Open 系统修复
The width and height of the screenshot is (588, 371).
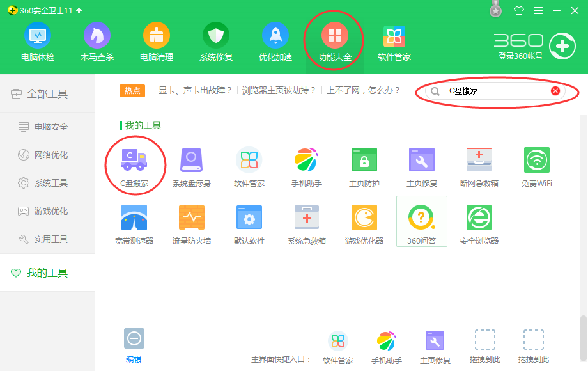click(x=215, y=41)
